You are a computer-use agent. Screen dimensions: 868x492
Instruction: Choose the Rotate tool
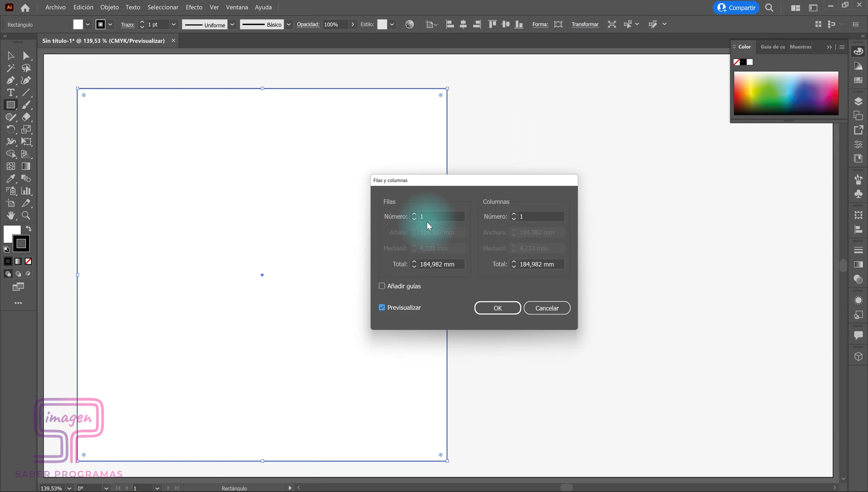click(x=10, y=129)
